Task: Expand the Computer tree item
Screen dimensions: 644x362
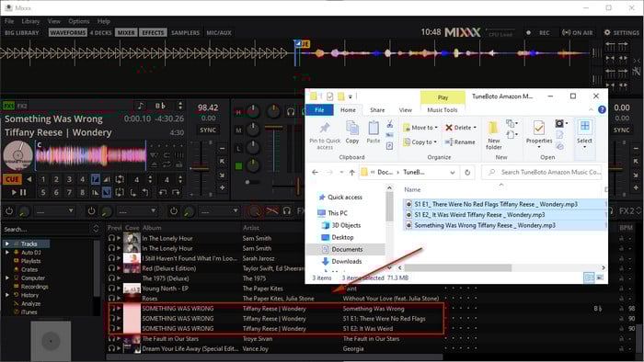Action: [7, 278]
